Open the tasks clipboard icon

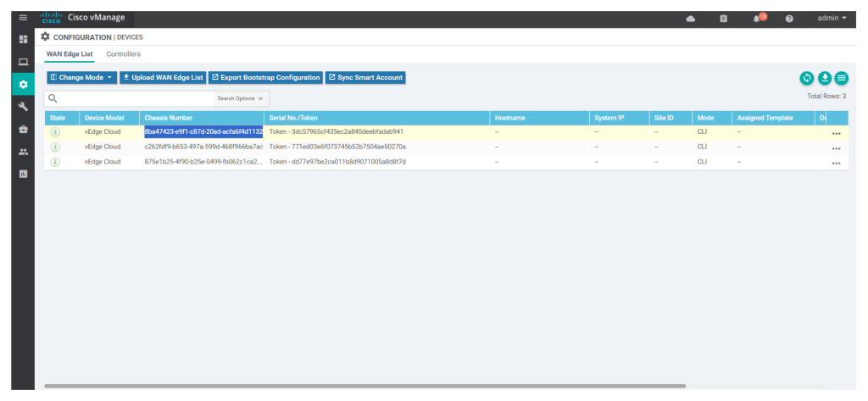tap(723, 18)
